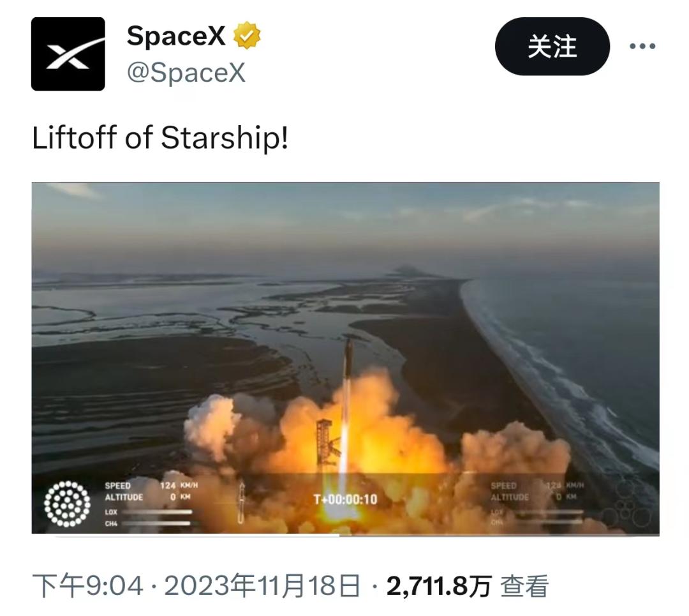
Task: Click the gold verified badge
Action: pos(247,36)
